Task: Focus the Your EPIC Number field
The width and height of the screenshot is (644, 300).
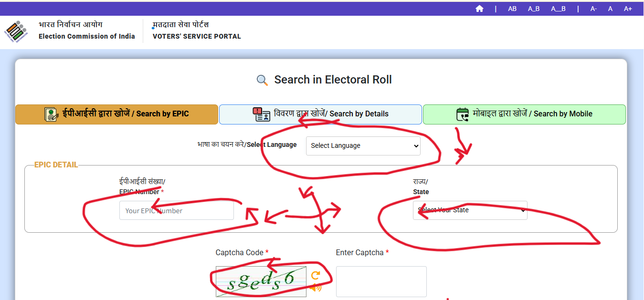Action: coord(176,210)
